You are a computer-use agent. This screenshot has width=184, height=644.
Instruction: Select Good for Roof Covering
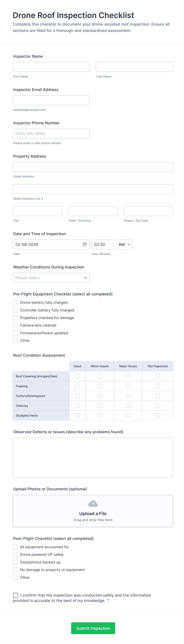coord(78,376)
